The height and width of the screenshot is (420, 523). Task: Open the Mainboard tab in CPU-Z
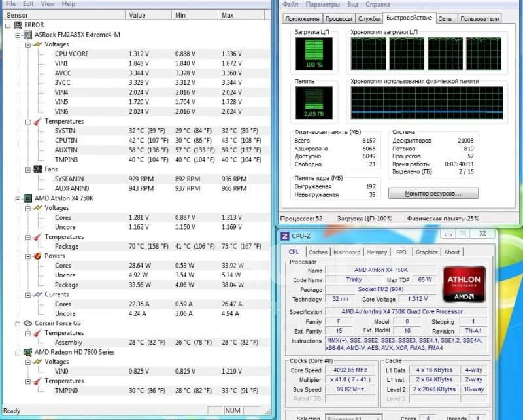pos(347,253)
